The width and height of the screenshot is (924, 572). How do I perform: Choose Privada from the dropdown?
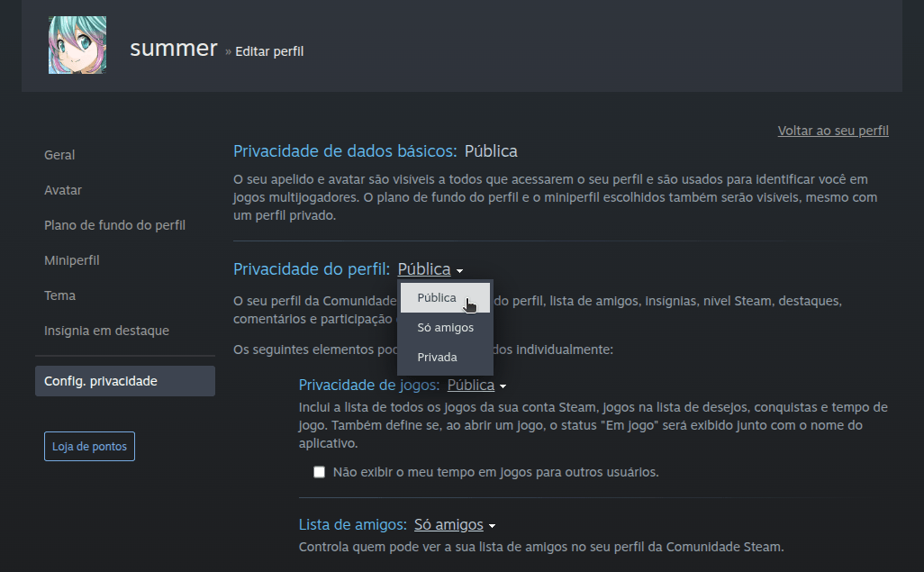click(x=438, y=357)
